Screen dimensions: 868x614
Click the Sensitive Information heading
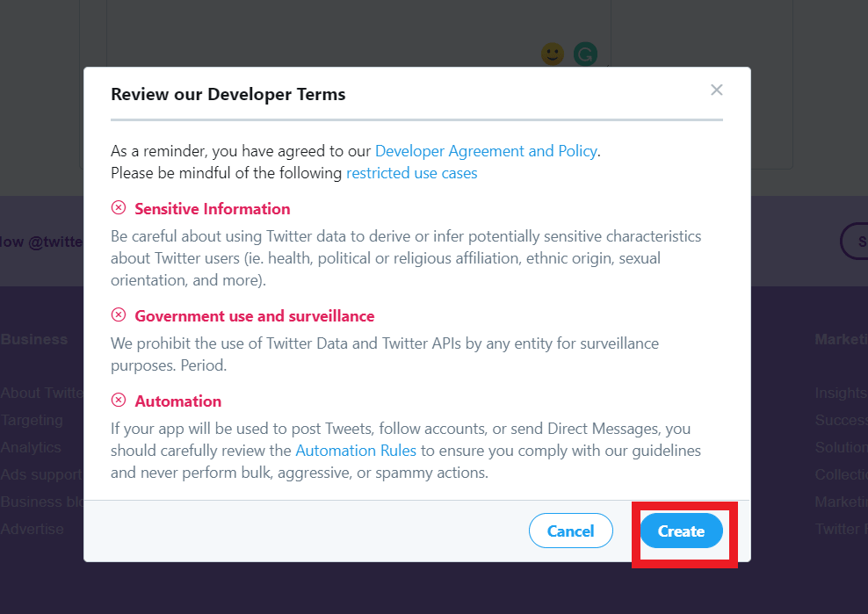(x=213, y=209)
